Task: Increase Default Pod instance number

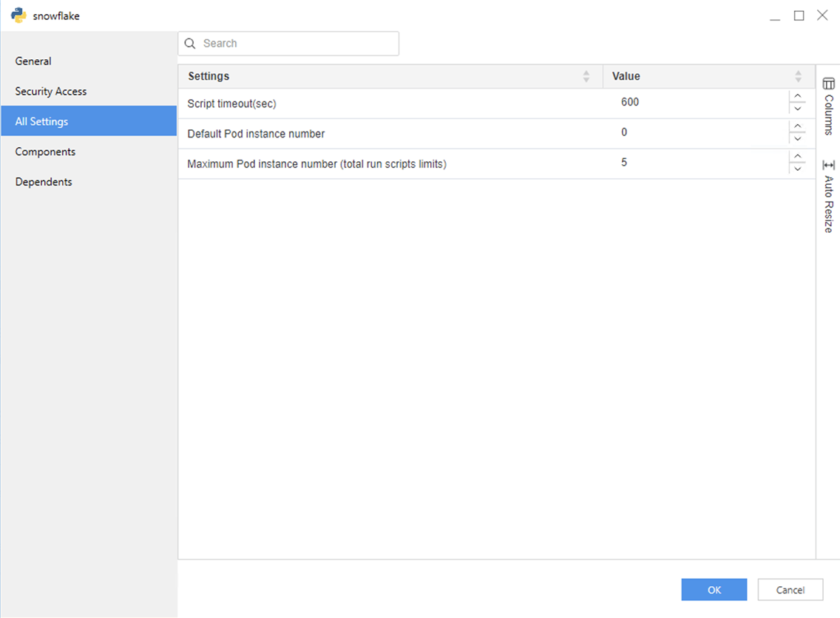Action: click(x=797, y=126)
